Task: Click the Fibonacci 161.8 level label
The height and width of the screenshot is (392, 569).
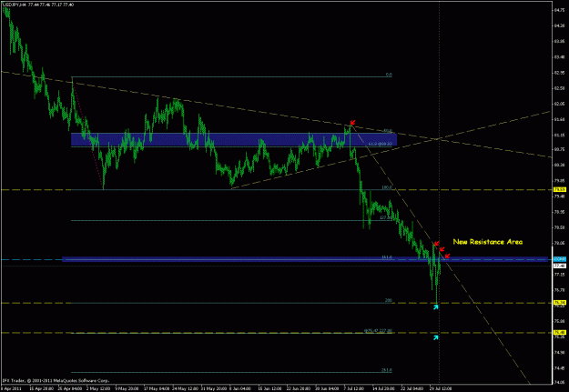Action: pyautogui.click(x=387, y=256)
